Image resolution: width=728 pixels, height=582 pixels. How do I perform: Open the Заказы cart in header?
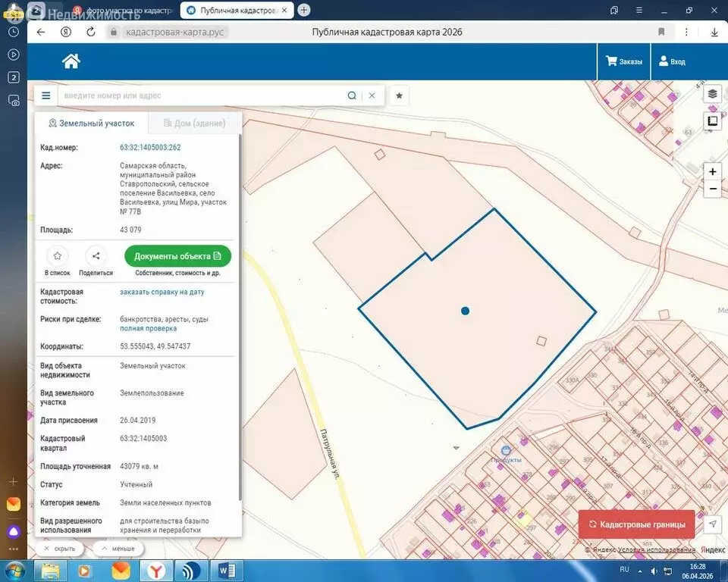point(623,61)
